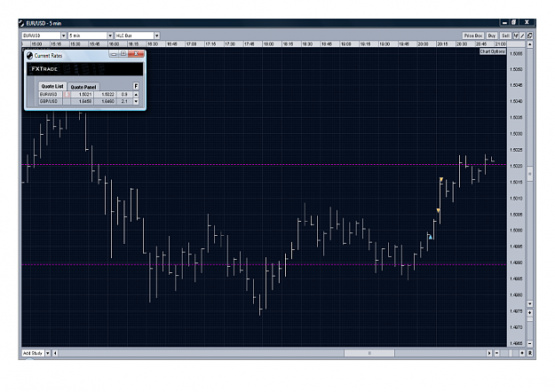Screen dimensions: 555x392
Task: Click the lower orange marker on chart
Action: [x=438, y=211]
